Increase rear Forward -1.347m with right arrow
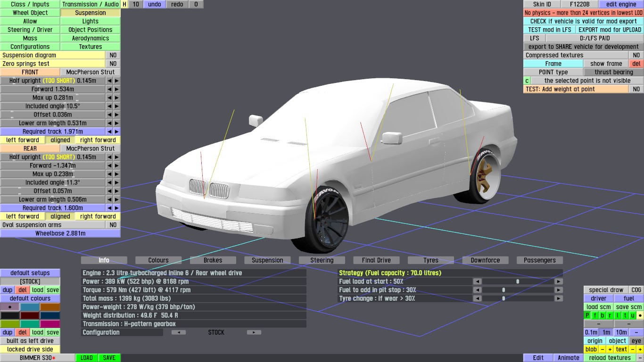The height and width of the screenshot is (362, 644). coord(116,165)
